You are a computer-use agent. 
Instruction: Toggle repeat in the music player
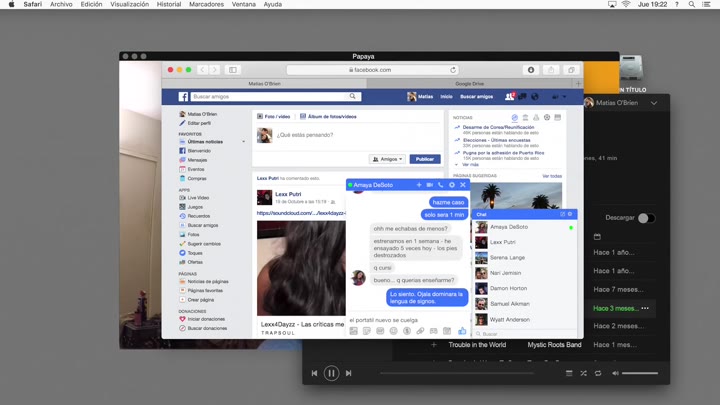tap(598, 373)
